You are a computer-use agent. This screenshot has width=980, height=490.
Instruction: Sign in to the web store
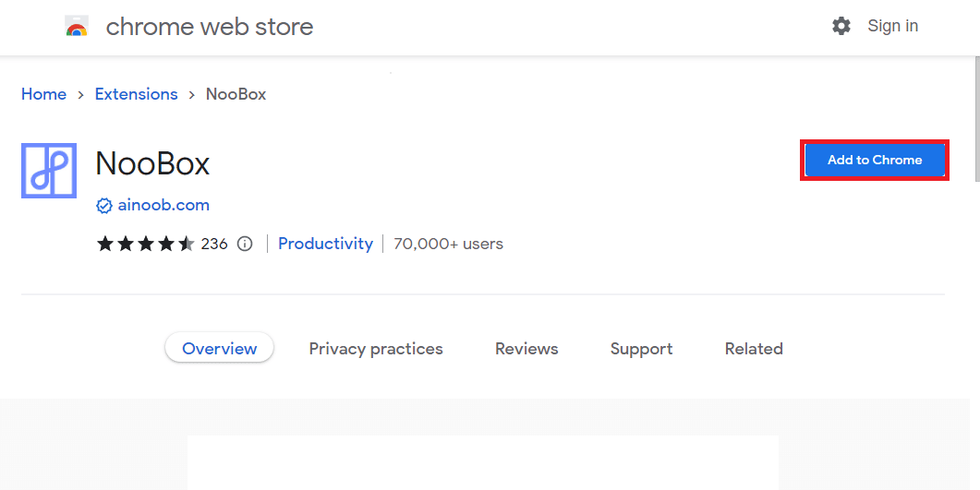(x=892, y=26)
